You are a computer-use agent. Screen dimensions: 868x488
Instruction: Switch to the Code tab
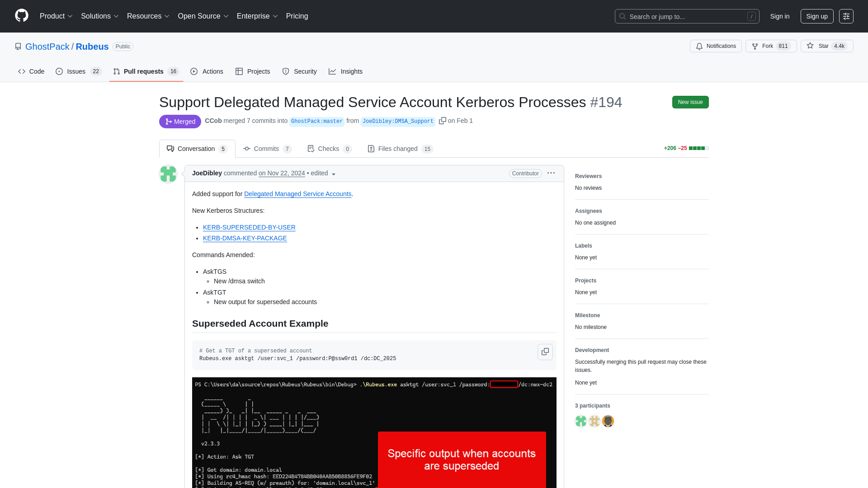31,71
